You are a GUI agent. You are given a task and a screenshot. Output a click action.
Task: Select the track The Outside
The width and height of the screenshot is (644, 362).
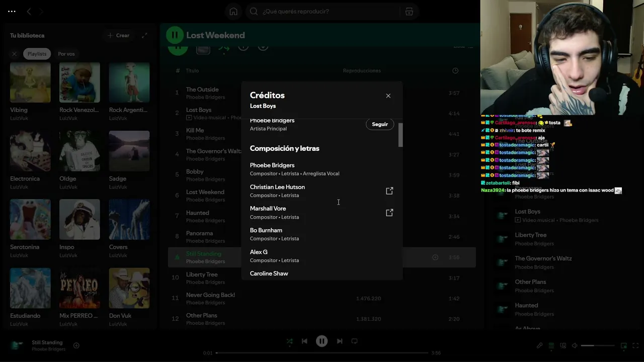click(202, 89)
